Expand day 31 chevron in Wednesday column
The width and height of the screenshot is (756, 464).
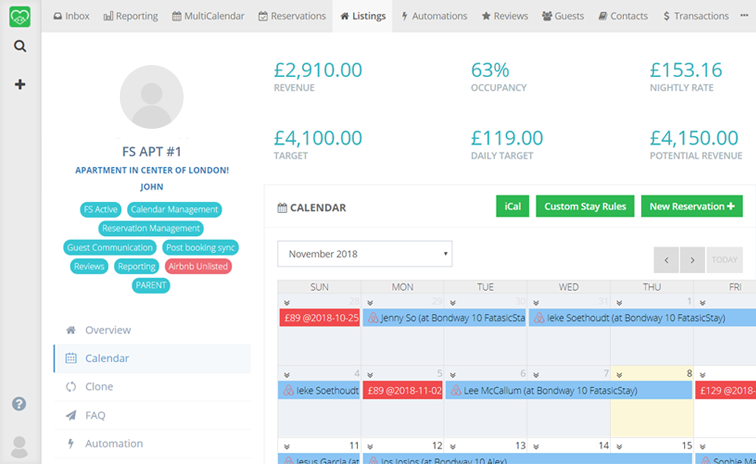point(536,303)
